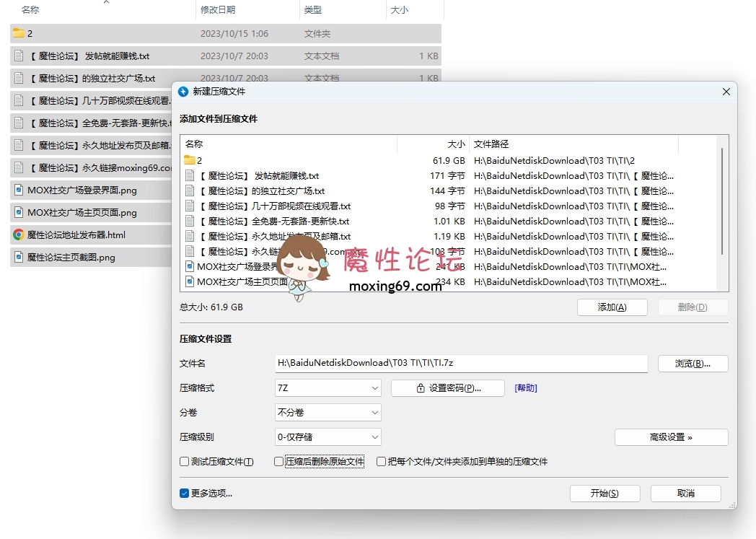Click the Chrome icon of 魔性论坛地址发布器.html
Screen dimensions: 756x539
19,235
